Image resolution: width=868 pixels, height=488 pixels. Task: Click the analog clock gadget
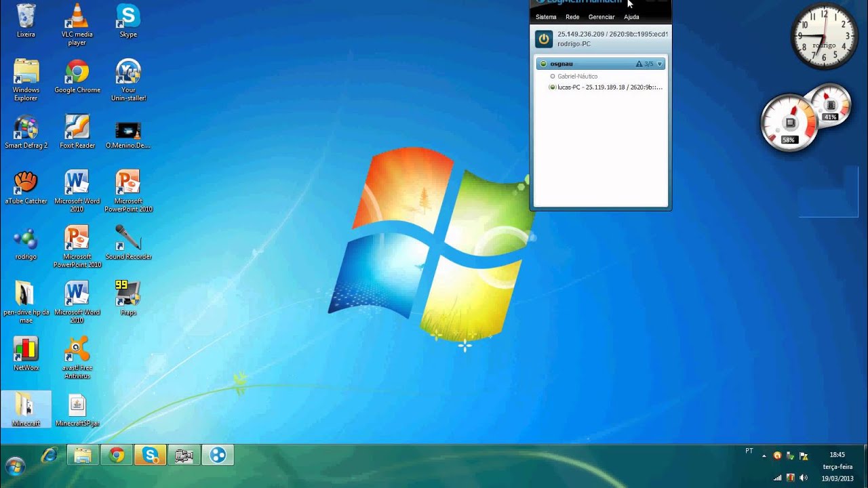pos(824,36)
